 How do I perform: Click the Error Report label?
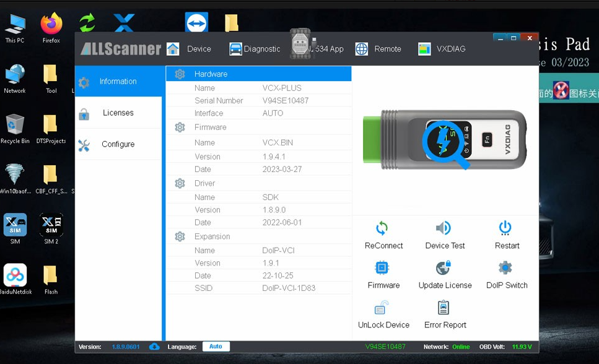[x=445, y=325]
